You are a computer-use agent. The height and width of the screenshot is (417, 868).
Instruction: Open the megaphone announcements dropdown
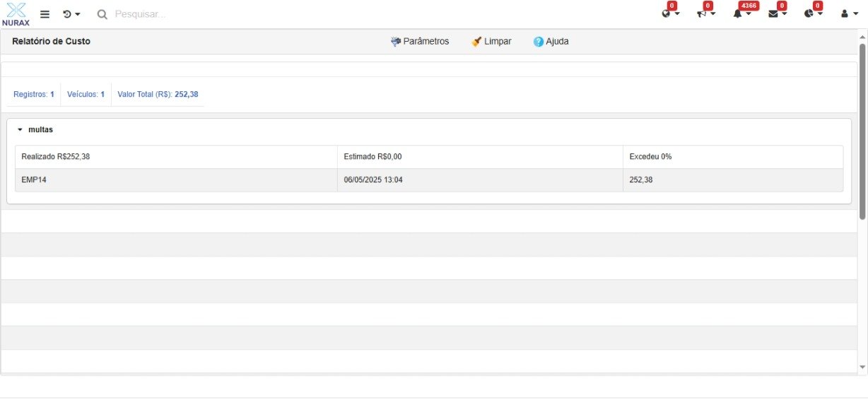coord(705,13)
